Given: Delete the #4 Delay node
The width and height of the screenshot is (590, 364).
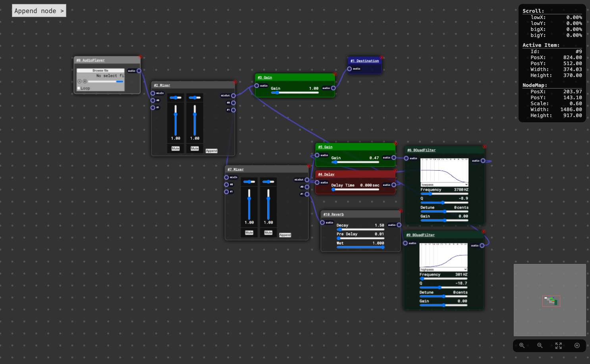Looking at the screenshot, I should (x=395, y=171).
